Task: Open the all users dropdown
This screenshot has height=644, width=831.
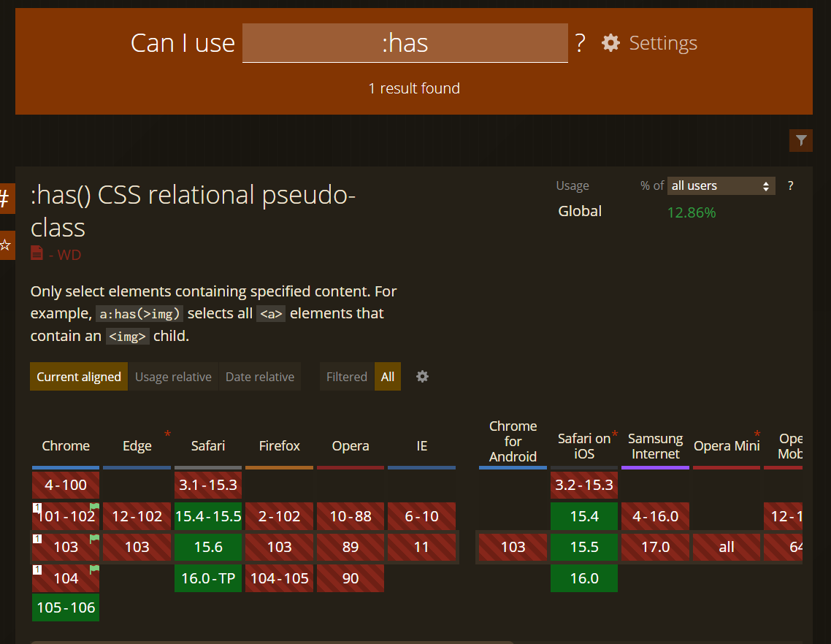Action: pos(721,186)
